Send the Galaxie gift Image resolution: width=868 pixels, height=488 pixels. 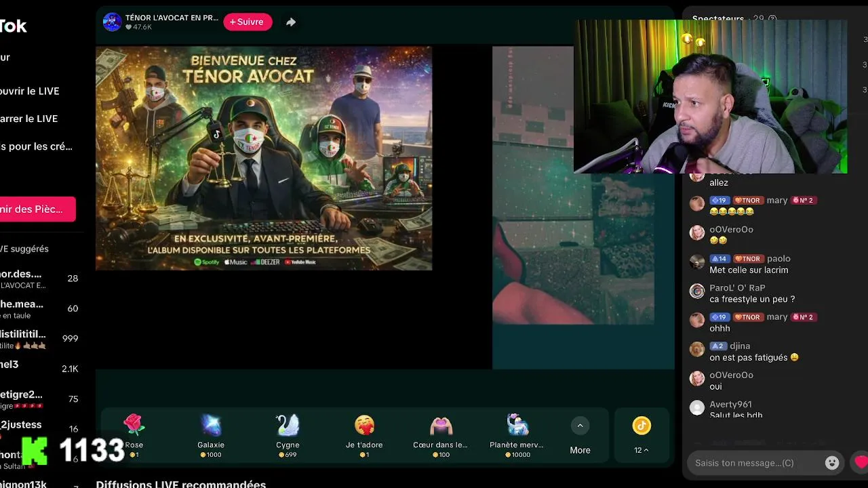click(211, 435)
